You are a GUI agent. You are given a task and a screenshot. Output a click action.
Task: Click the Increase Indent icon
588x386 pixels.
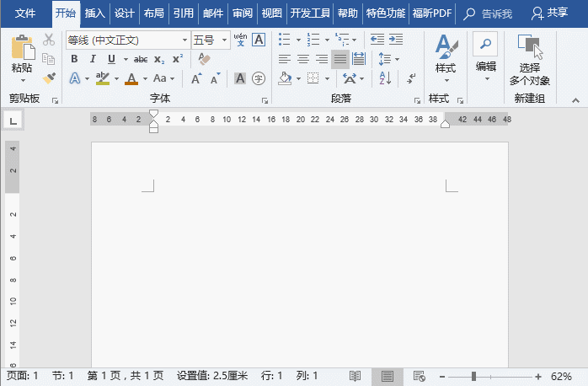(396, 40)
